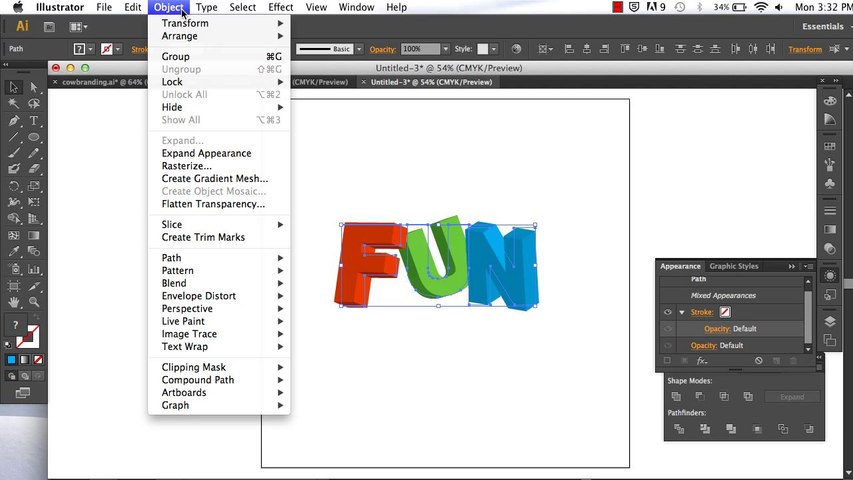Select the Zoom magnifier tool
Viewport: 853px width, 480px height.
click(34, 301)
